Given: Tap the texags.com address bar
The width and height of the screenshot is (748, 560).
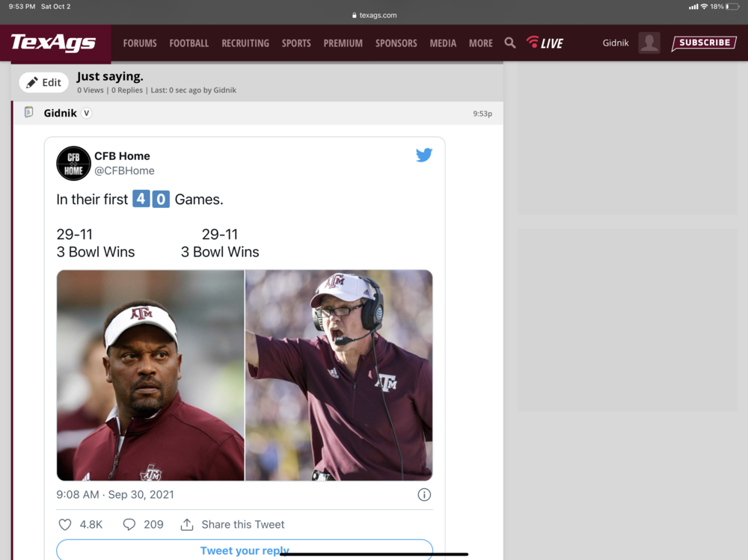Looking at the screenshot, I should pyautogui.click(x=374, y=15).
